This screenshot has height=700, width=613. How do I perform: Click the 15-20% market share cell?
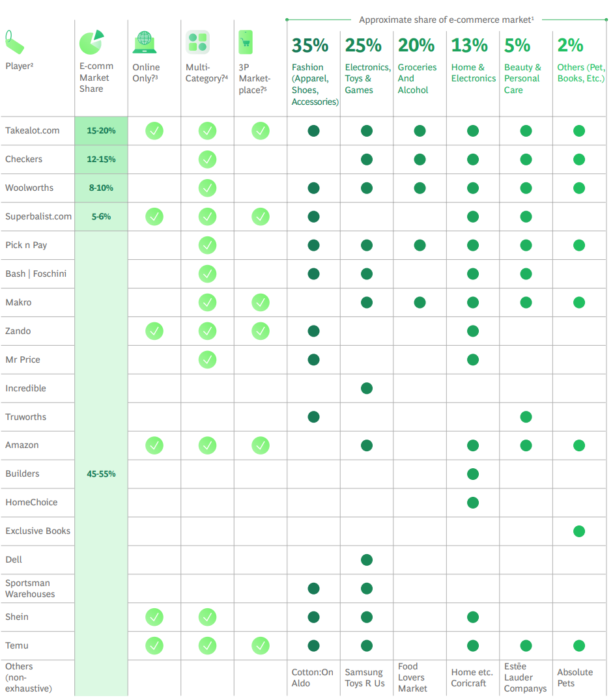(x=101, y=131)
